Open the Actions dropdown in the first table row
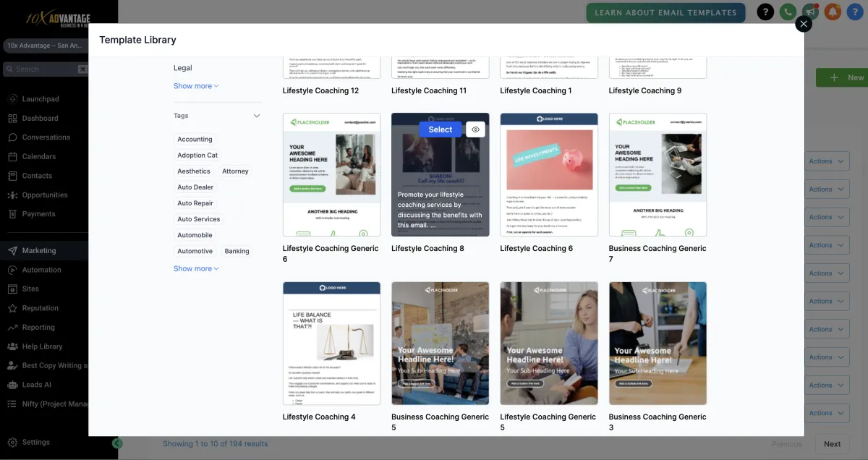 click(826, 161)
